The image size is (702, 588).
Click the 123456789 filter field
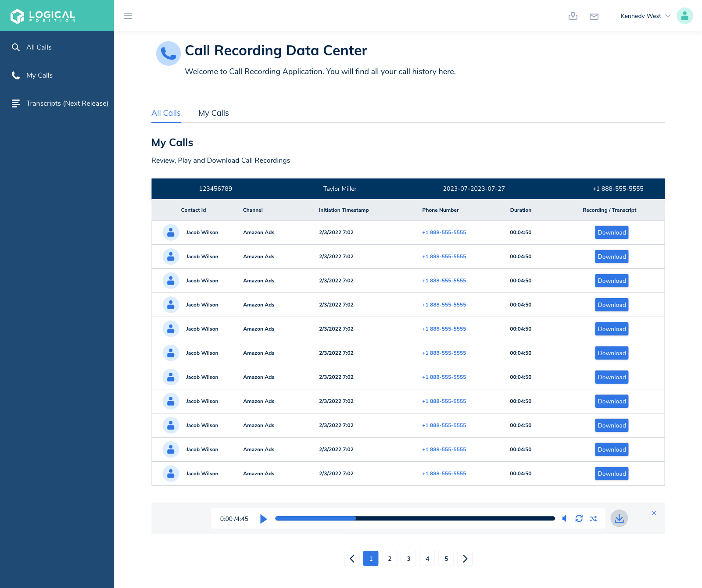pos(215,189)
